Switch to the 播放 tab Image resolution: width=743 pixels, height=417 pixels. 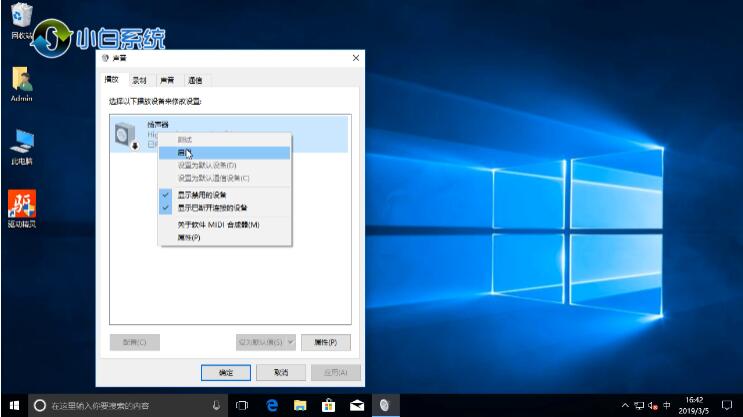(x=112, y=80)
